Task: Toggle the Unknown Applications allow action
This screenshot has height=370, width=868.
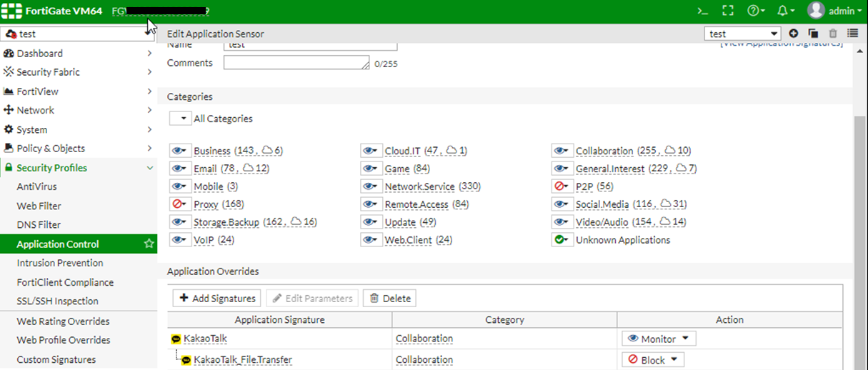Action: pyautogui.click(x=562, y=240)
